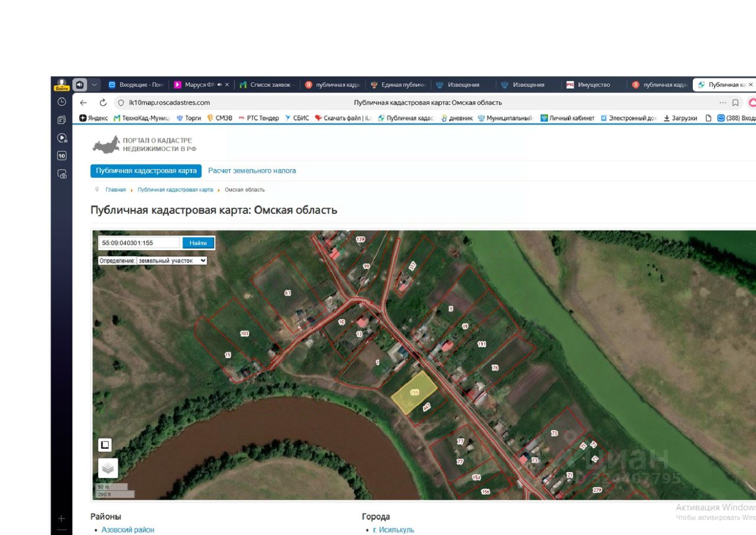Mute the Маруся ФМ tab audio
756x535 pixels.
pyautogui.click(x=220, y=85)
